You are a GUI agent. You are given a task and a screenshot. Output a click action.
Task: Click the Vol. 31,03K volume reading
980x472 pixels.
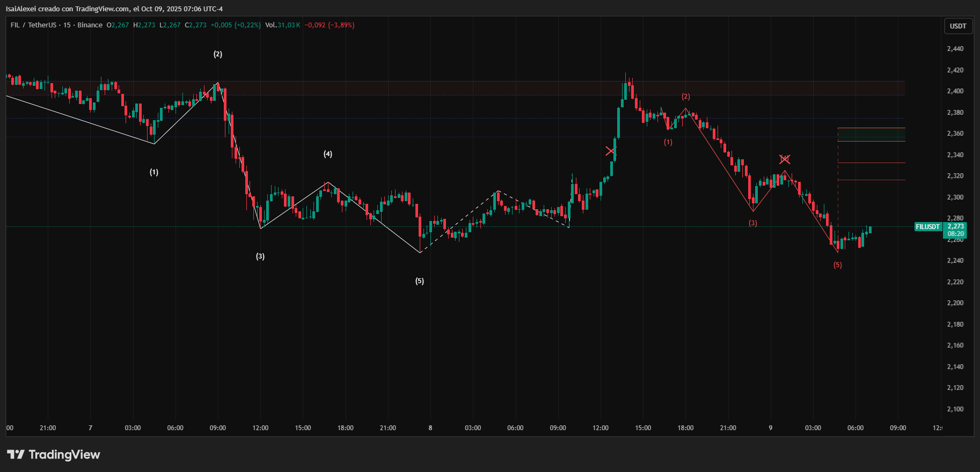[283, 25]
